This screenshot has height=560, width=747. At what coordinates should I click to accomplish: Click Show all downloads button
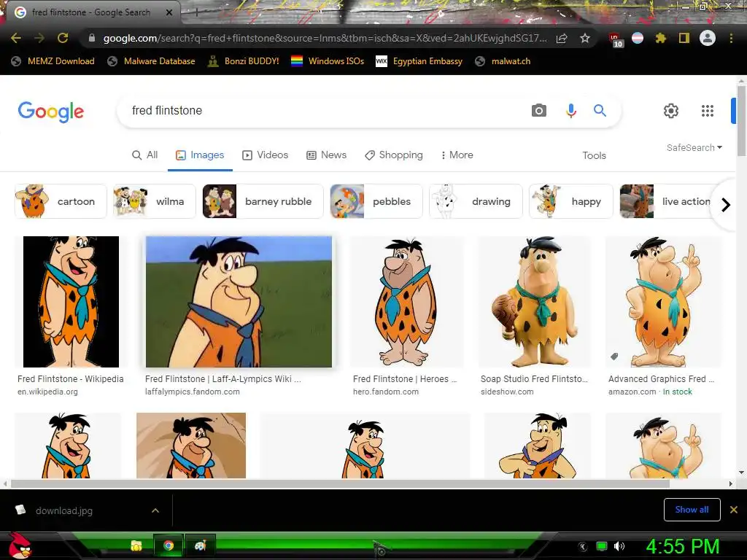[692, 510]
